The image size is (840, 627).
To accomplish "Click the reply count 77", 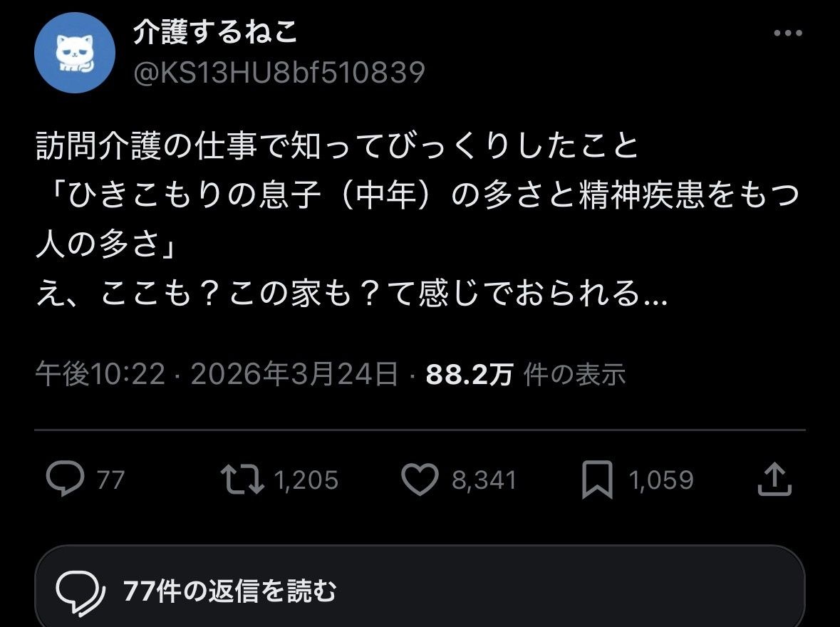I will pyautogui.click(x=111, y=480).
